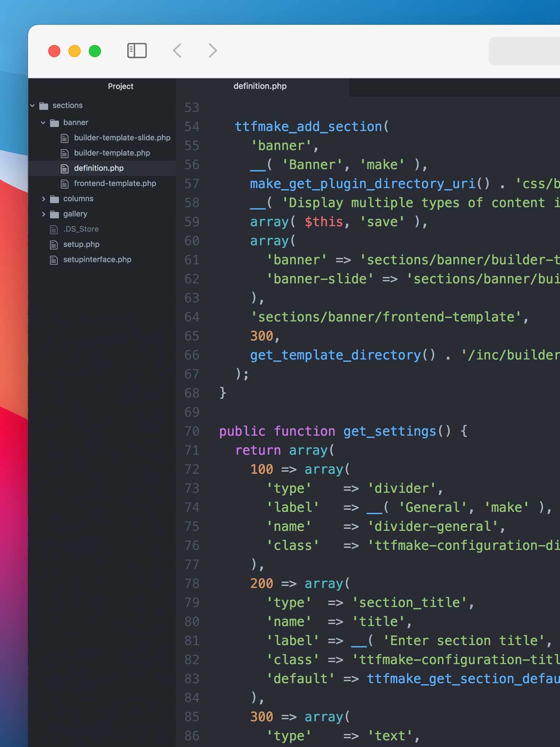This screenshot has width=560, height=747.
Task: Click builder-template-slide.php file icon
Action: pos(64,138)
